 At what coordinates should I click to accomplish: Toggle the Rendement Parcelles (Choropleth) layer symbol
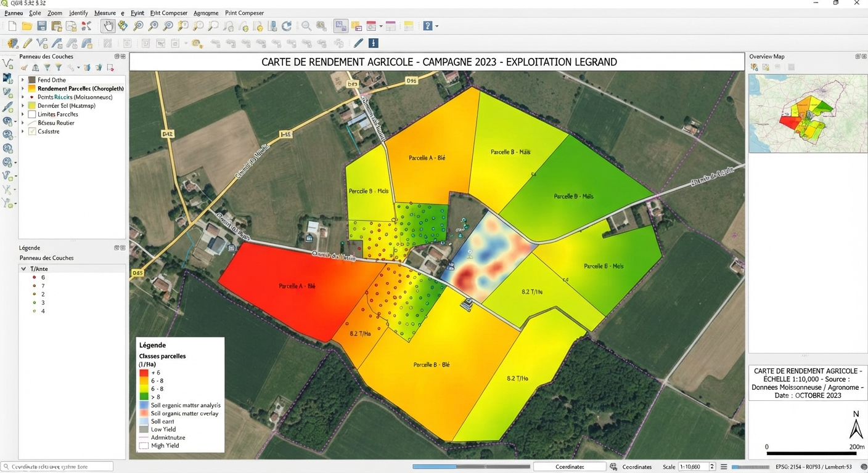(x=32, y=89)
